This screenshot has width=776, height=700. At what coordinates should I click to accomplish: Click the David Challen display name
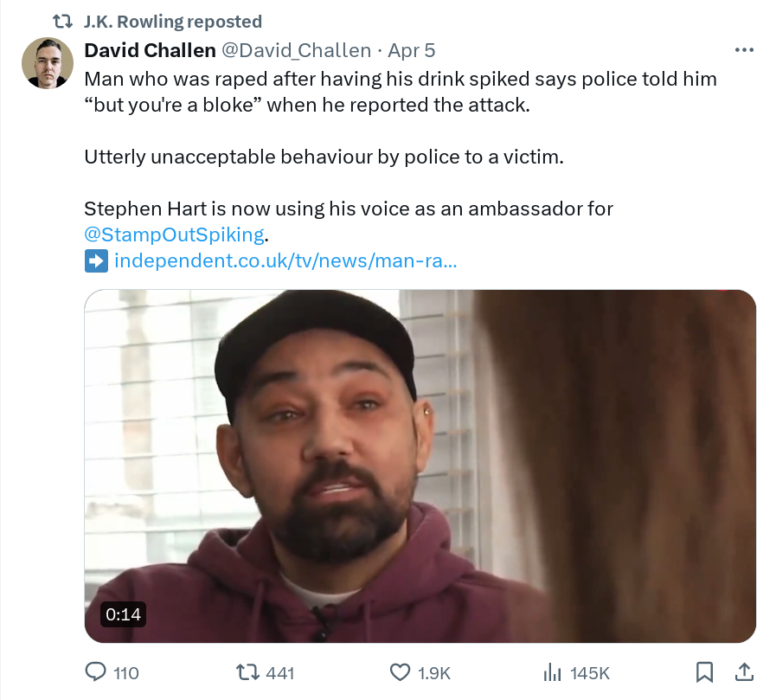click(150, 50)
